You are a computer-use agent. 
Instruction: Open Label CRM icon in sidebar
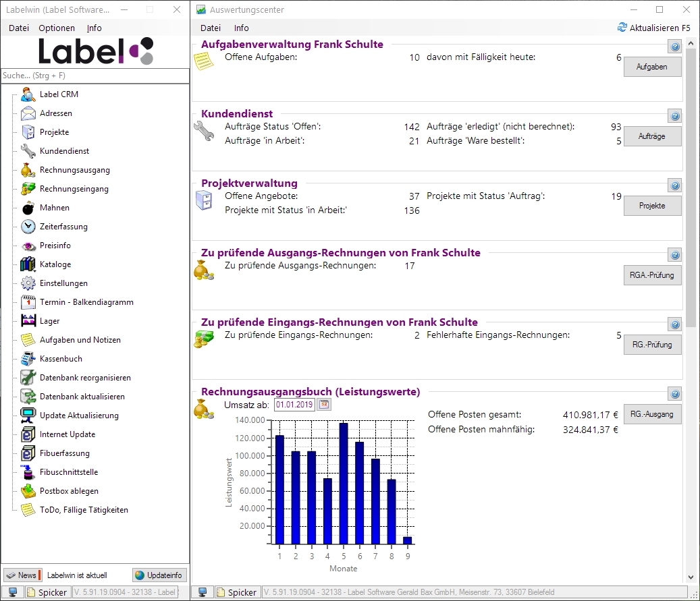pos(28,94)
